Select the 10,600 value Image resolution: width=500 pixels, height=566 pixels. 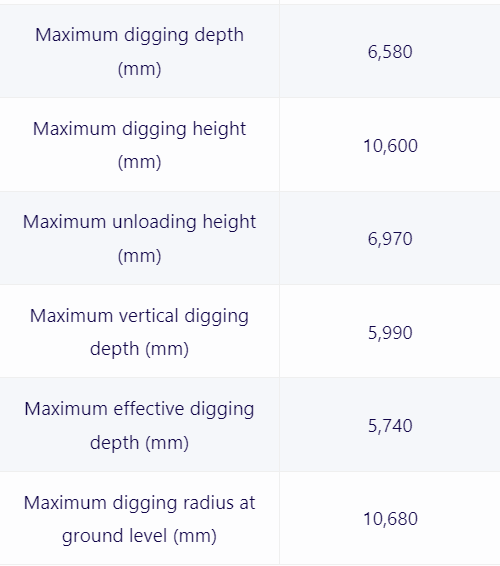pyautogui.click(x=390, y=146)
